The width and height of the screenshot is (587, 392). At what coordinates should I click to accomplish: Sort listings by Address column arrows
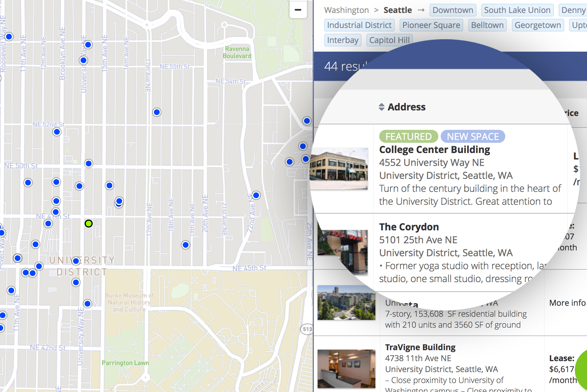(x=381, y=107)
